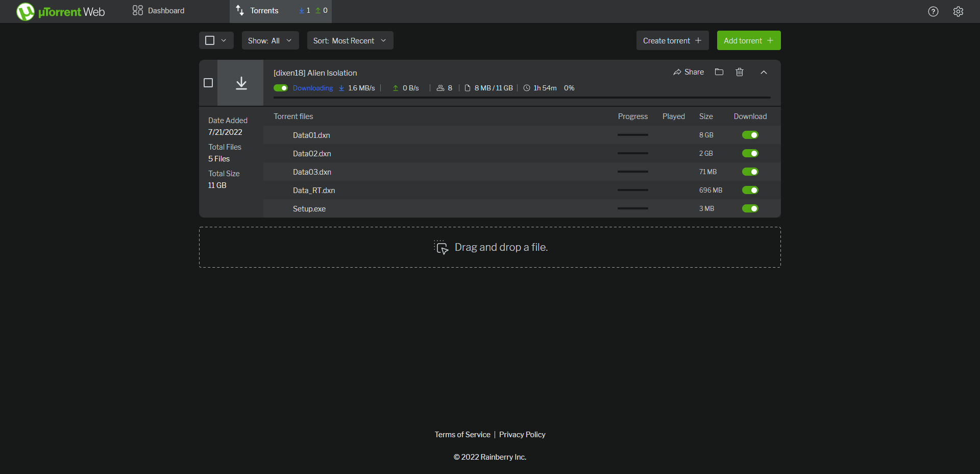Open the help question mark icon
Viewport: 980px width, 474px height.
pyautogui.click(x=933, y=11)
